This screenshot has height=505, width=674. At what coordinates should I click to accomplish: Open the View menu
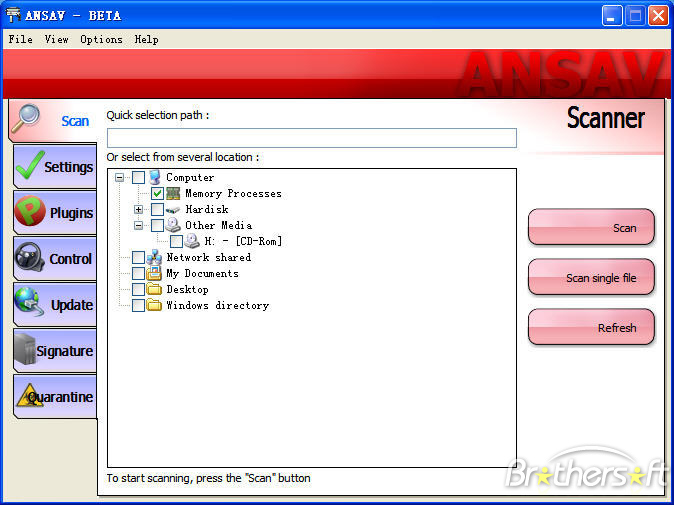(x=56, y=40)
